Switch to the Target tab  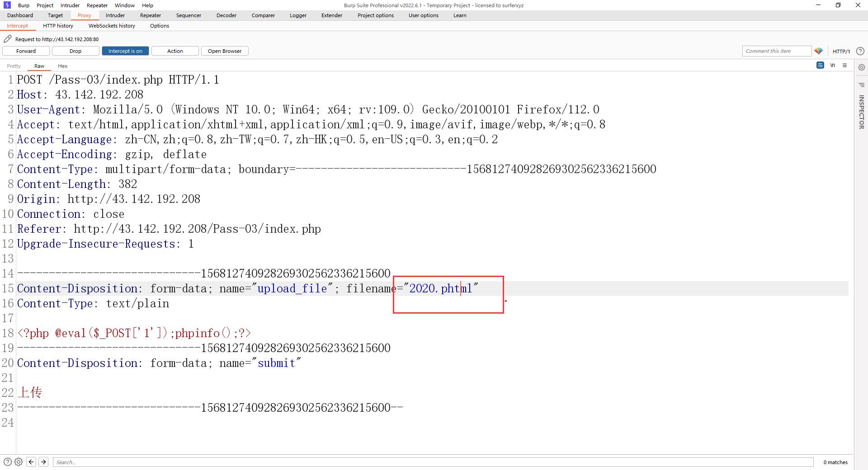click(x=55, y=15)
